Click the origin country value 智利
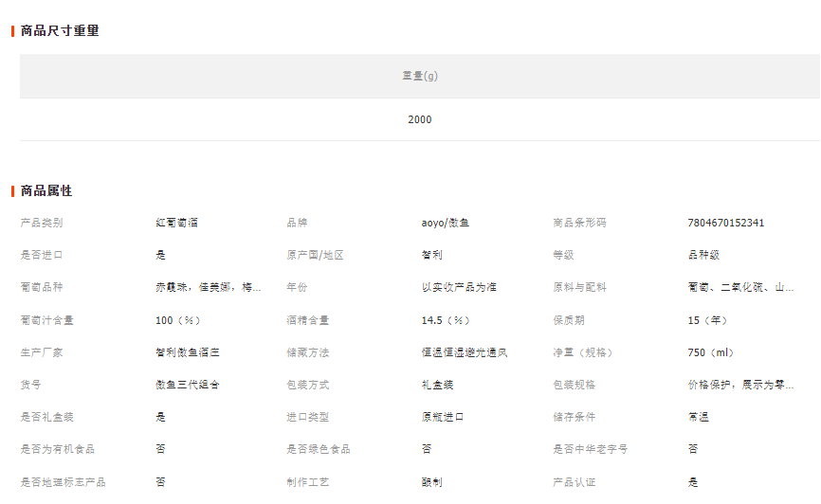Viewport: 821px width, 504px height. (x=431, y=255)
